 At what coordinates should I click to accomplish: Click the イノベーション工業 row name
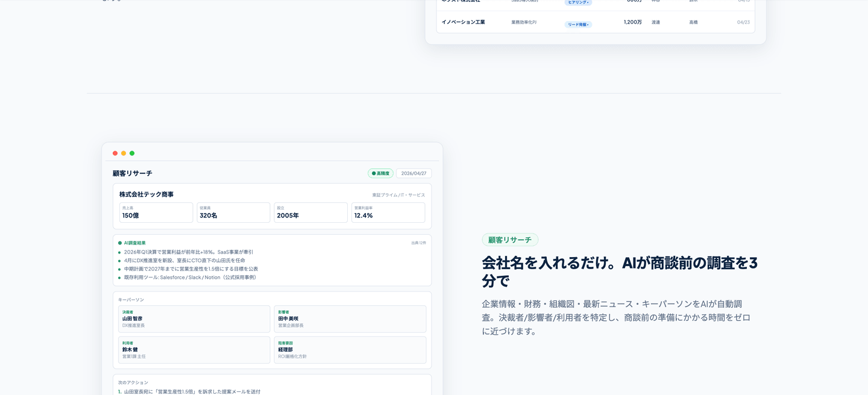463,22
